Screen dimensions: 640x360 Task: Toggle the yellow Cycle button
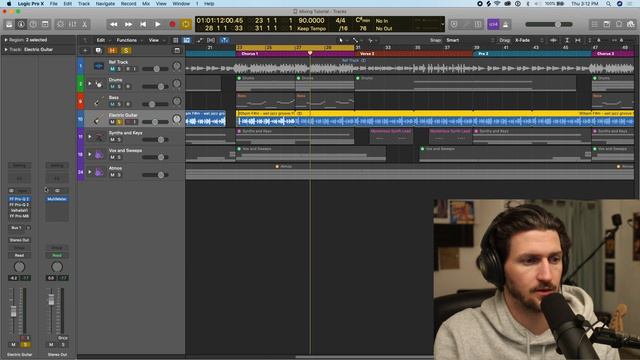pyautogui.click(x=186, y=24)
